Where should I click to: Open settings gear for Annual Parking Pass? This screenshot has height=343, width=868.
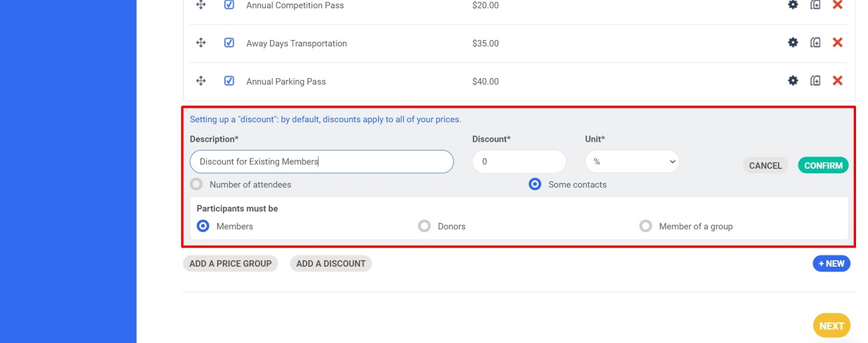coord(793,81)
